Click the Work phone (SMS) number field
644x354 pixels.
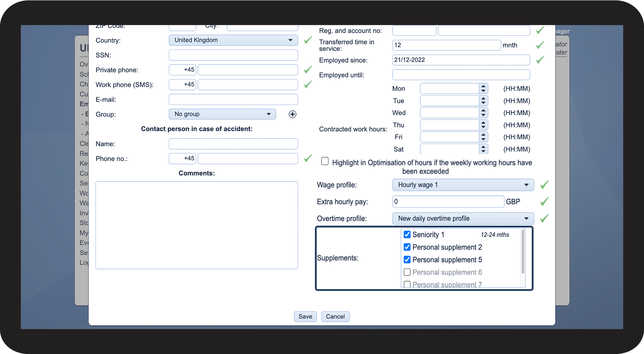(x=248, y=85)
